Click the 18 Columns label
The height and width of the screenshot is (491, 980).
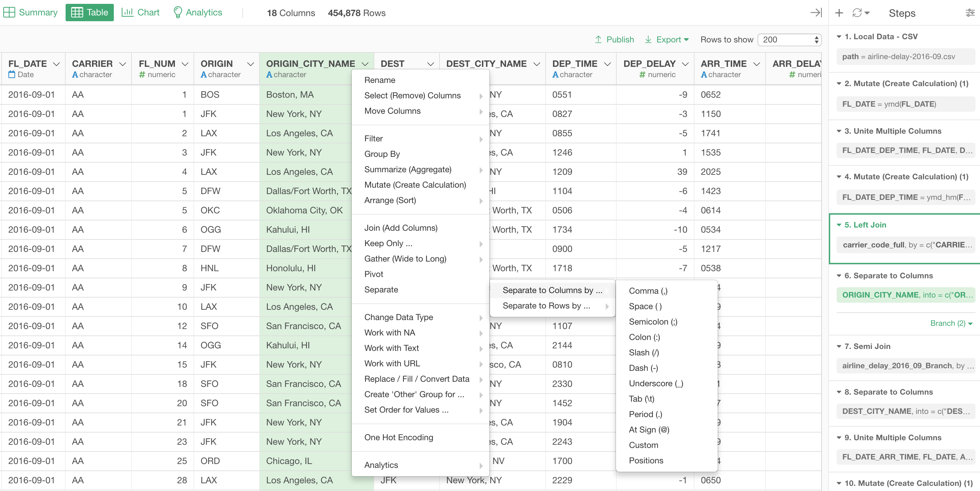point(291,13)
